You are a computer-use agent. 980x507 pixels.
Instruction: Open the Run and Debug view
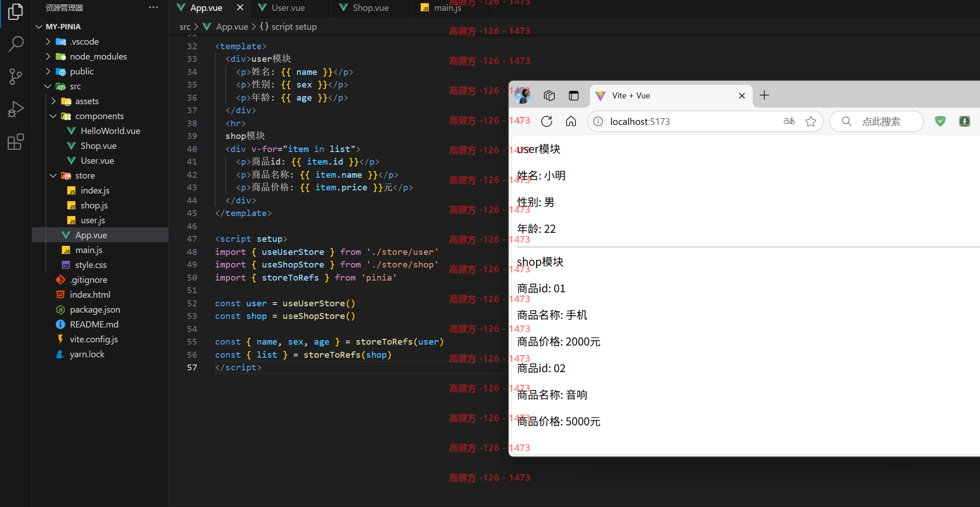tap(16, 110)
